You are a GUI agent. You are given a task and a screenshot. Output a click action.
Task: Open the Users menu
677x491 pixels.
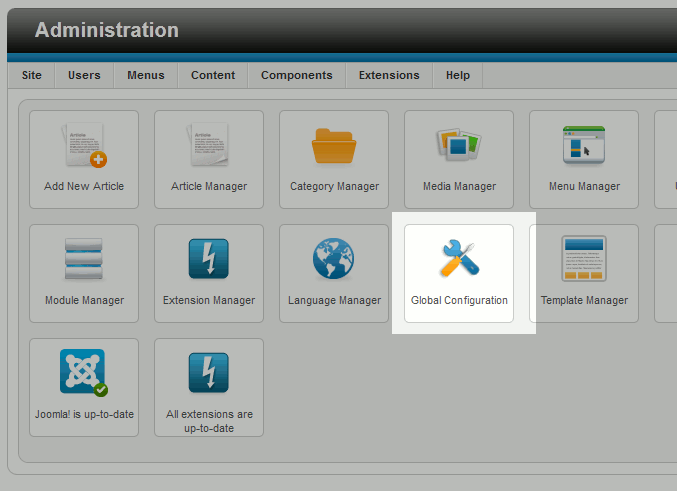pyautogui.click(x=84, y=75)
